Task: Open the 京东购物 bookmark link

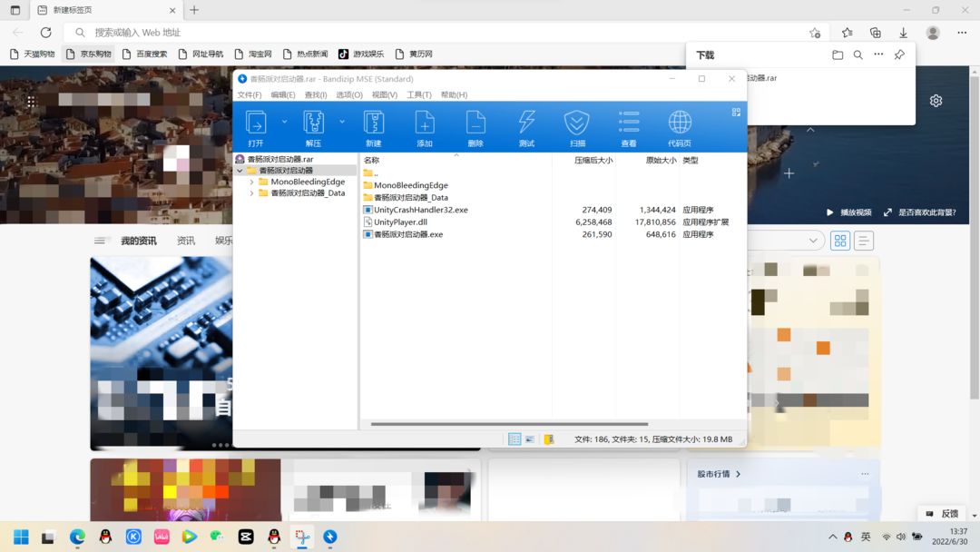Action: (89, 54)
